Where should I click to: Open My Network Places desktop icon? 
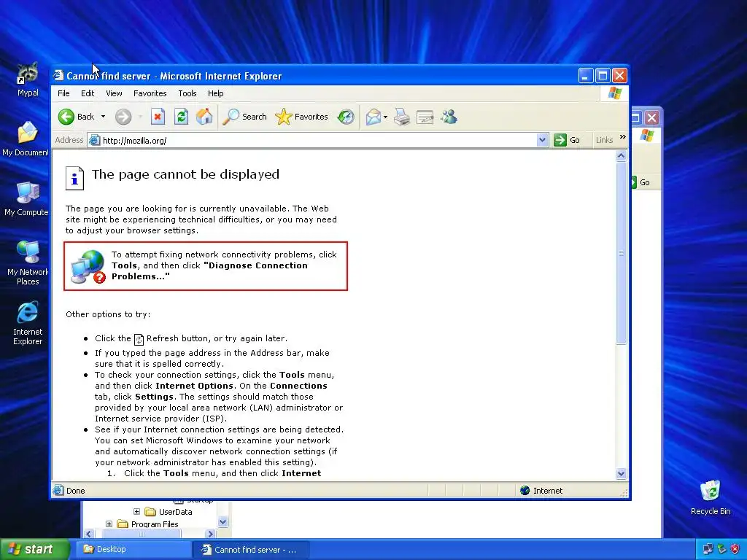tap(28, 262)
